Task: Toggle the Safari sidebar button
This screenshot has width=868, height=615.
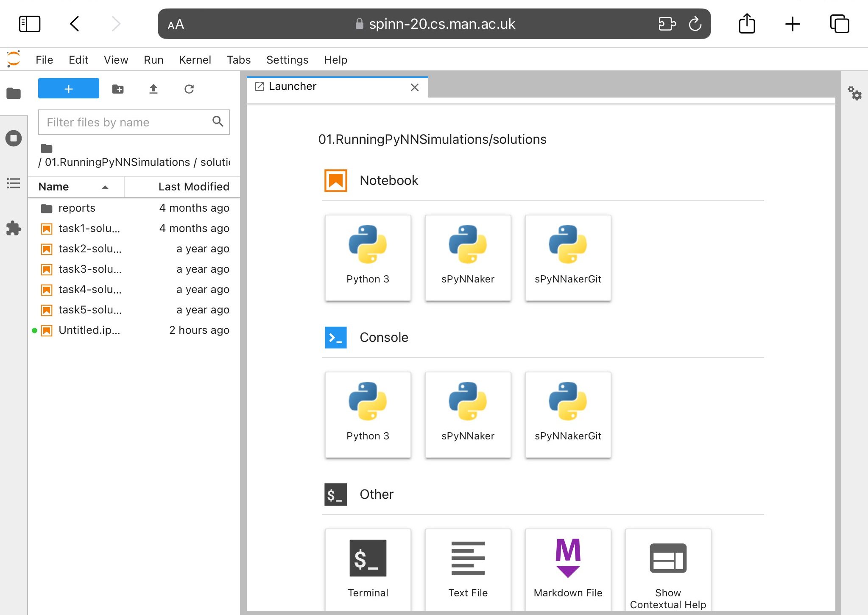Action: click(x=30, y=24)
